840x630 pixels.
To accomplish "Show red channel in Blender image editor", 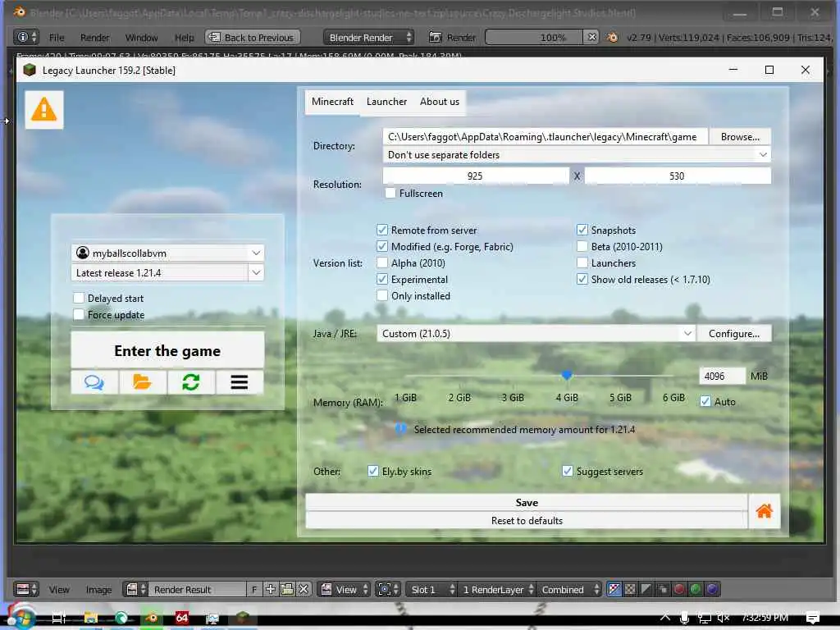I will (x=679, y=589).
